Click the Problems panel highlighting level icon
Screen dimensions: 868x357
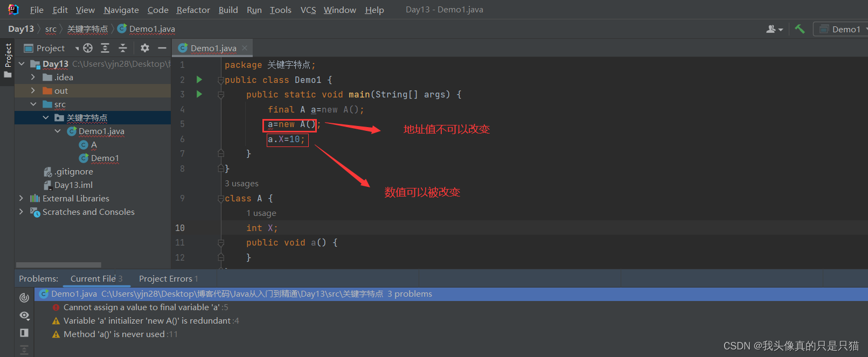[x=24, y=297]
